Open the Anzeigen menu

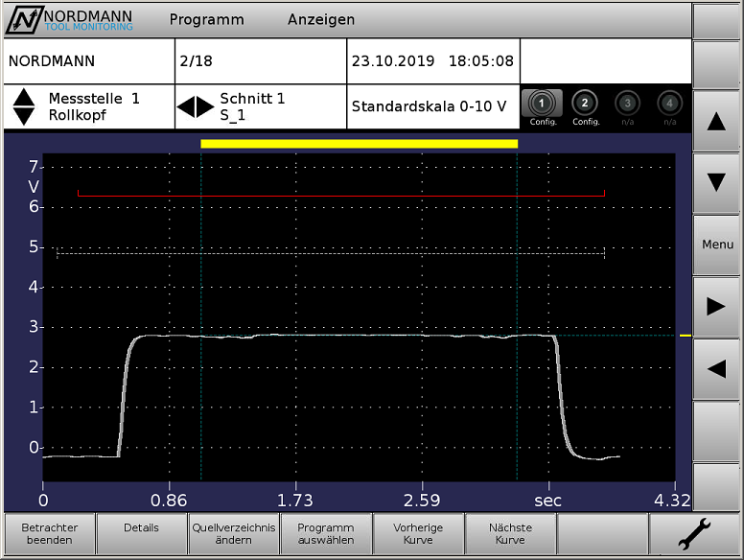point(320,19)
